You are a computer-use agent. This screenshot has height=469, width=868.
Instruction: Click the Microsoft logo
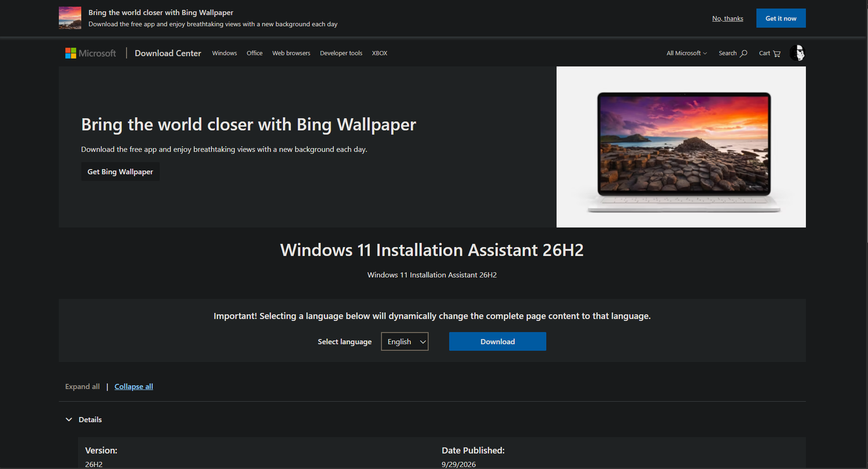[90, 53]
